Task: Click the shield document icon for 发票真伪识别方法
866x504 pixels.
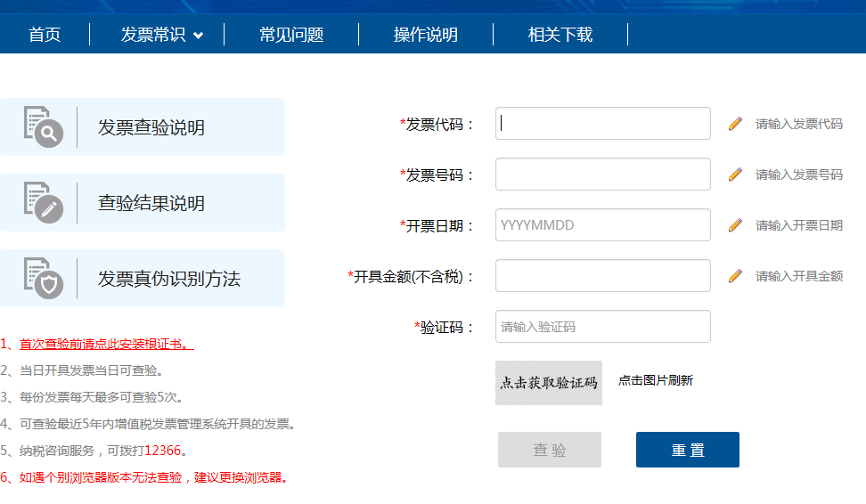Action: click(x=43, y=278)
